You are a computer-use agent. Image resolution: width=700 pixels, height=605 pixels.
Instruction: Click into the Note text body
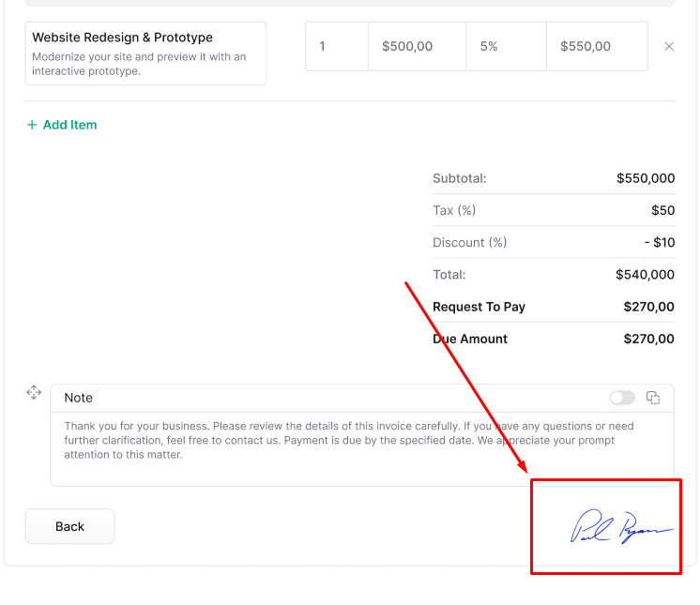(349, 440)
